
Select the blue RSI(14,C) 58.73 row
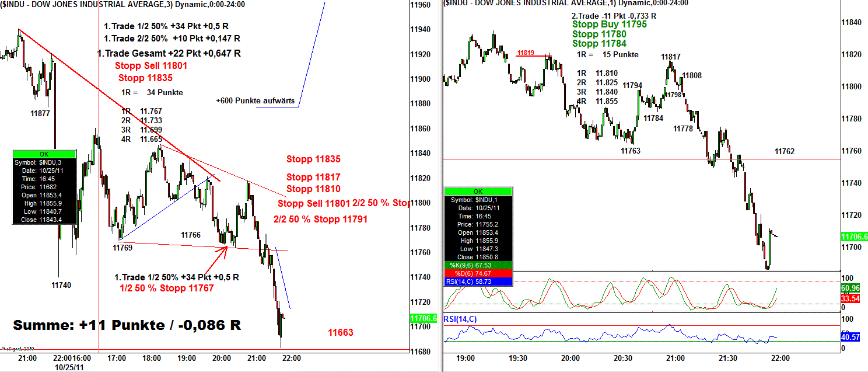(478, 281)
